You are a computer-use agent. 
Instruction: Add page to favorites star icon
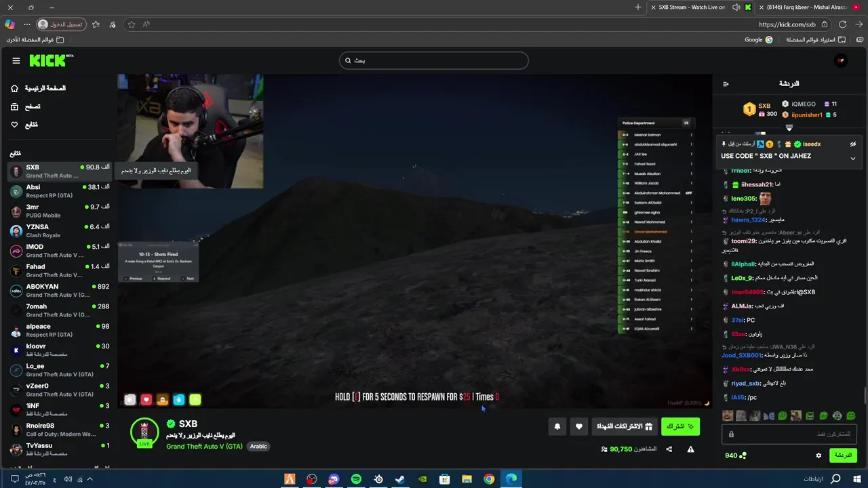click(132, 24)
